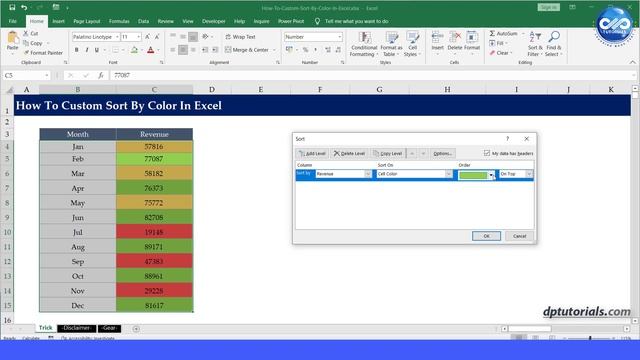Click the Font Color icon
The image size is (640, 360).
(151, 50)
